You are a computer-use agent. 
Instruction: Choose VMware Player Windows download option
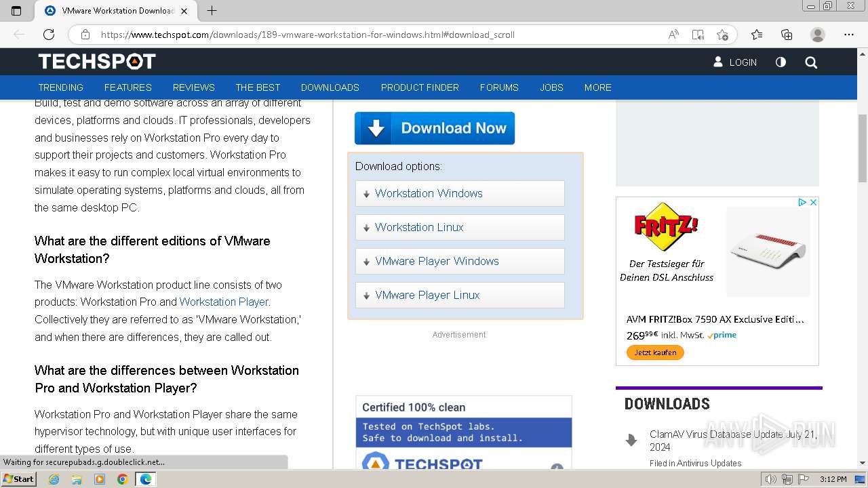click(x=460, y=261)
